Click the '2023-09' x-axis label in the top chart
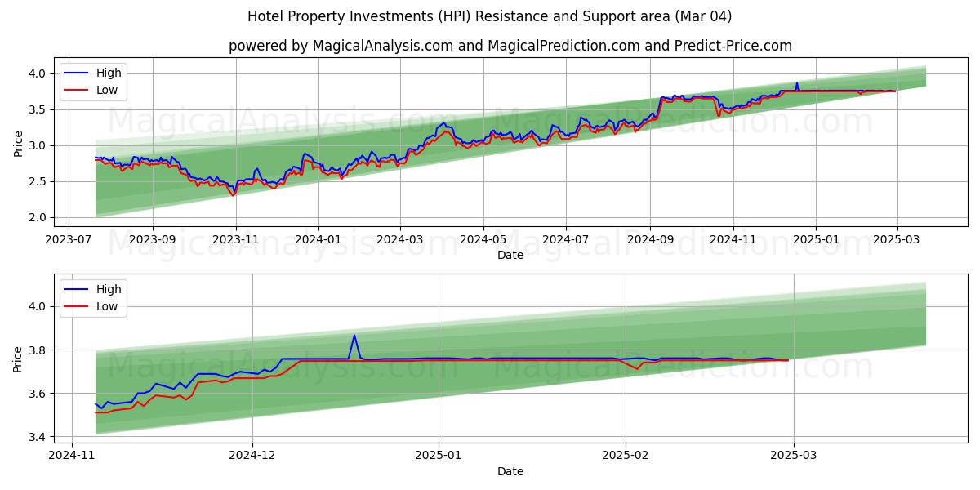Image resolution: width=980 pixels, height=490 pixels. (153, 241)
